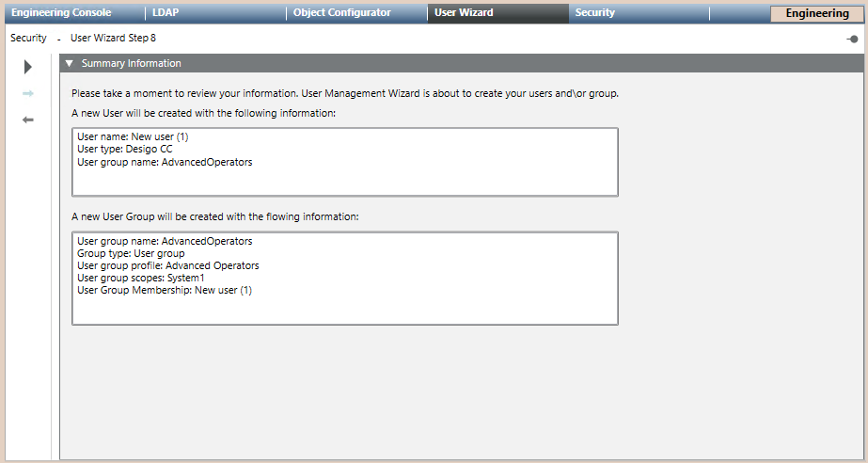The height and width of the screenshot is (463, 868).
Task: Switch to the Engineering Console tab
Action: [x=60, y=13]
